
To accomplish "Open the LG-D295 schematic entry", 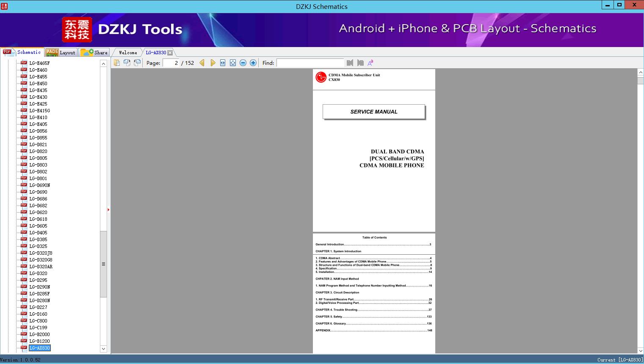I will [38, 280].
